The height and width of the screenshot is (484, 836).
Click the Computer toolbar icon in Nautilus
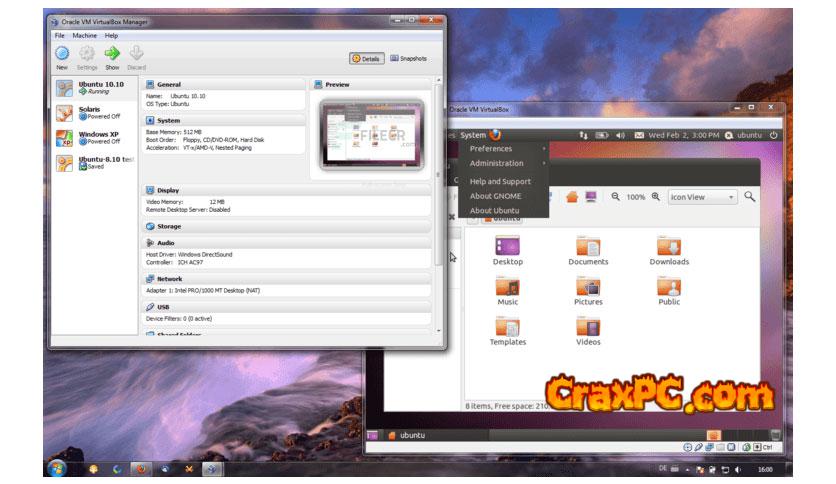click(x=591, y=197)
